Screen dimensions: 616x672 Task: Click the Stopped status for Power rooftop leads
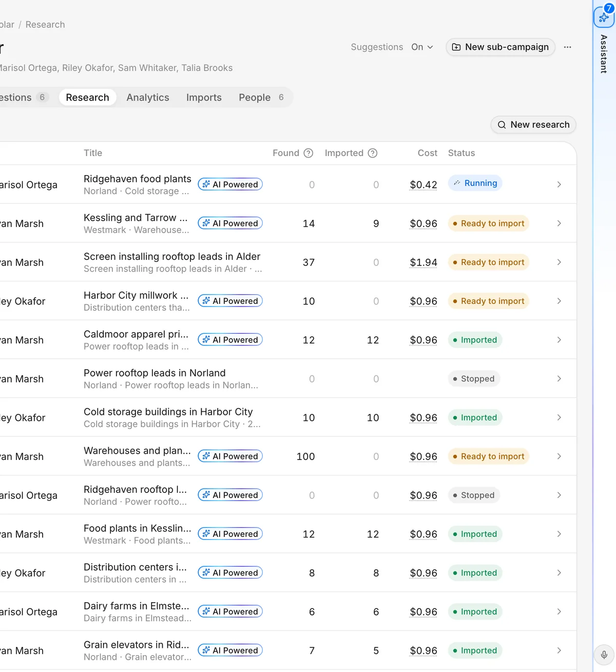(474, 379)
